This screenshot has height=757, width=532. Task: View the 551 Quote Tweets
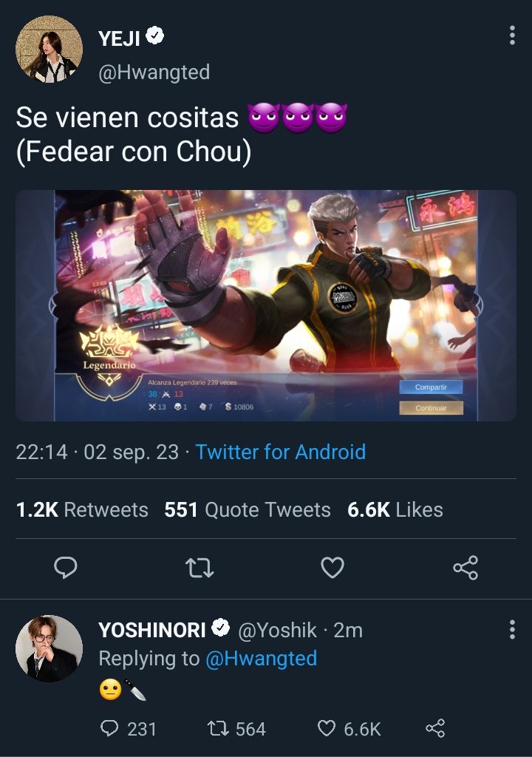point(248,510)
